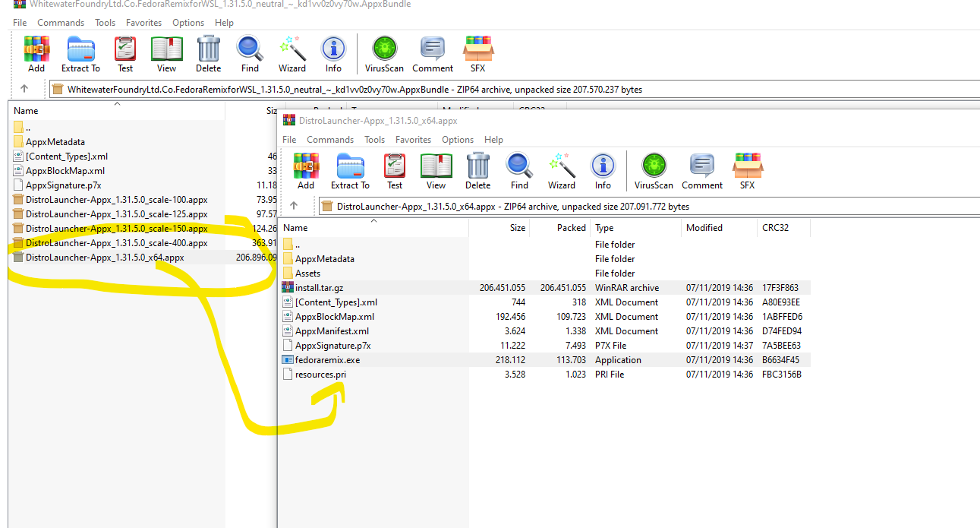Click Wizard icon in the background AppxBundle window
Image resolution: width=980 pixels, height=528 pixels.
[x=291, y=54]
